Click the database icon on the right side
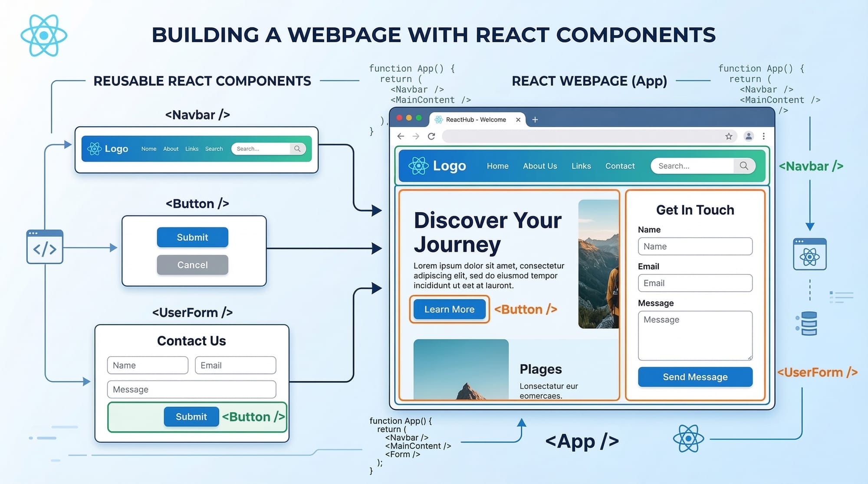 click(810, 323)
